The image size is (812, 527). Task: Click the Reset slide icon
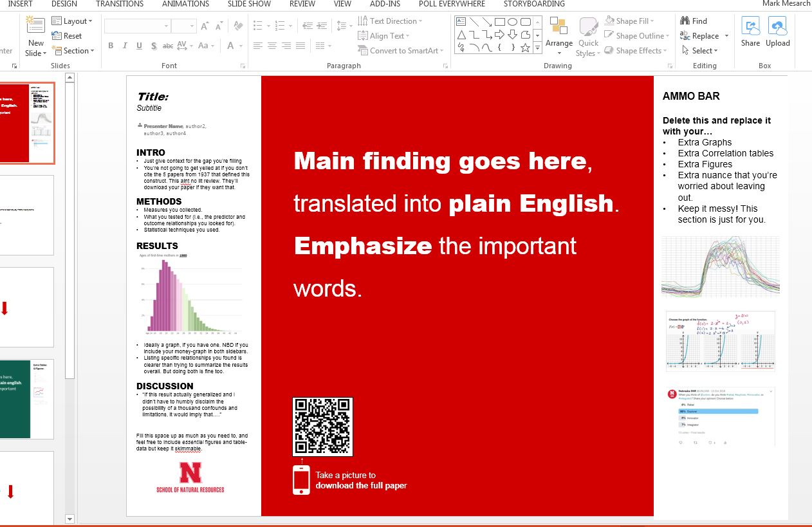(57, 36)
